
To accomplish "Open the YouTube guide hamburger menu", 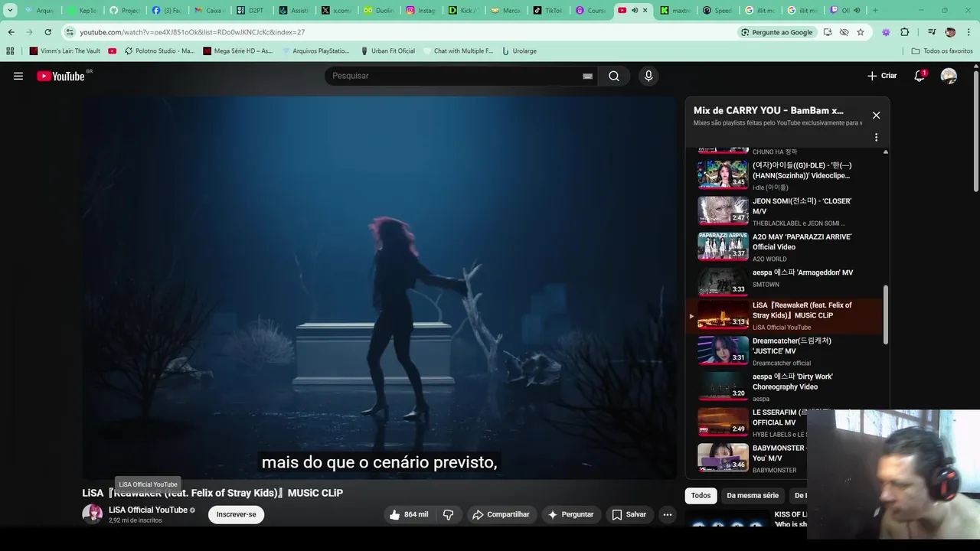I will pos(18,76).
